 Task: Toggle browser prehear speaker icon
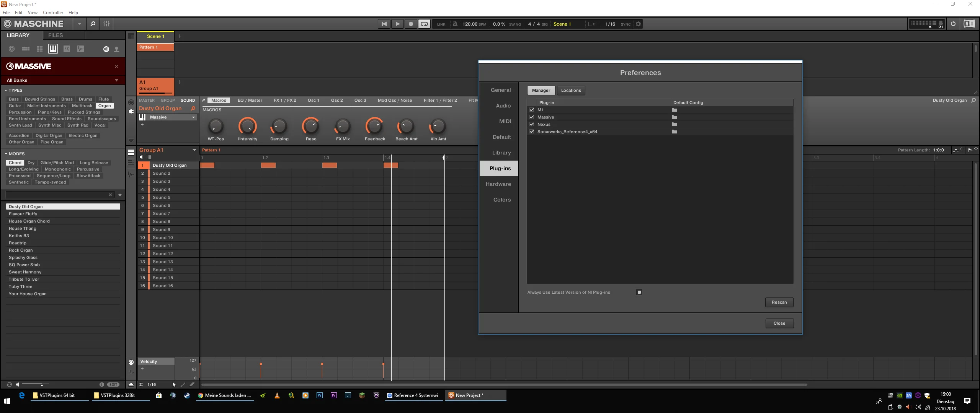17,385
